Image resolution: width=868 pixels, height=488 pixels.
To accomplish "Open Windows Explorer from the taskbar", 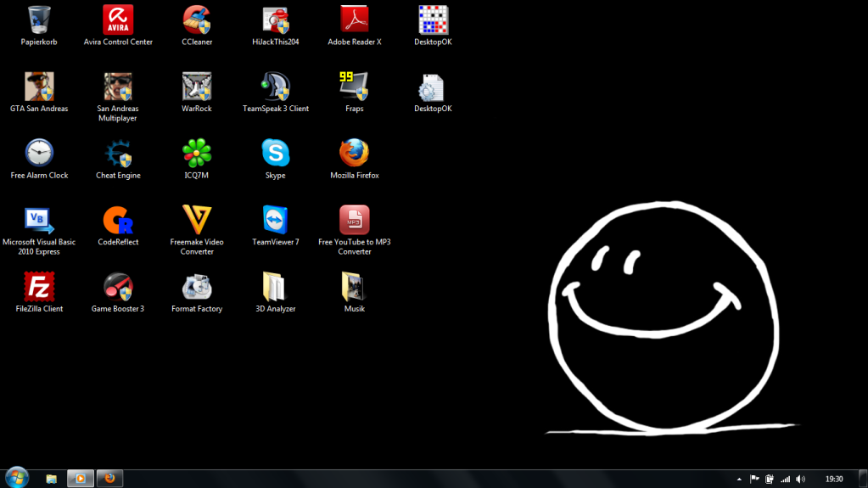I will tap(52, 479).
